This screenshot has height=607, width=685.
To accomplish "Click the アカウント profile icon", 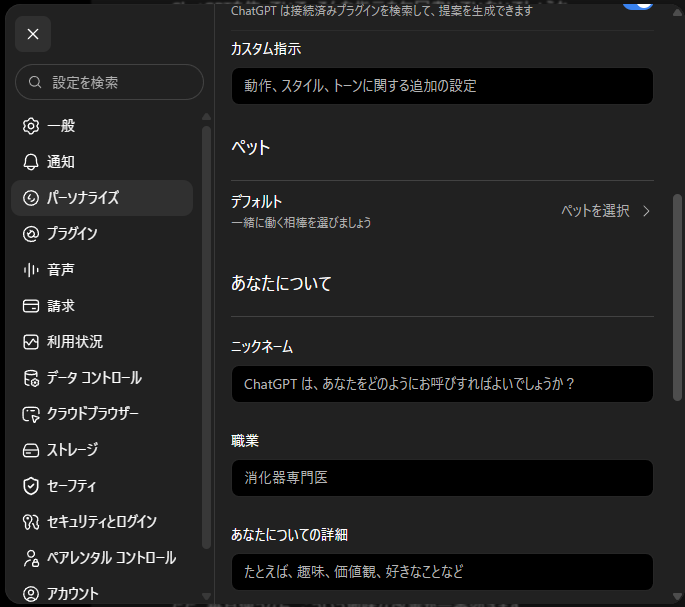I will [x=31, y=594].
